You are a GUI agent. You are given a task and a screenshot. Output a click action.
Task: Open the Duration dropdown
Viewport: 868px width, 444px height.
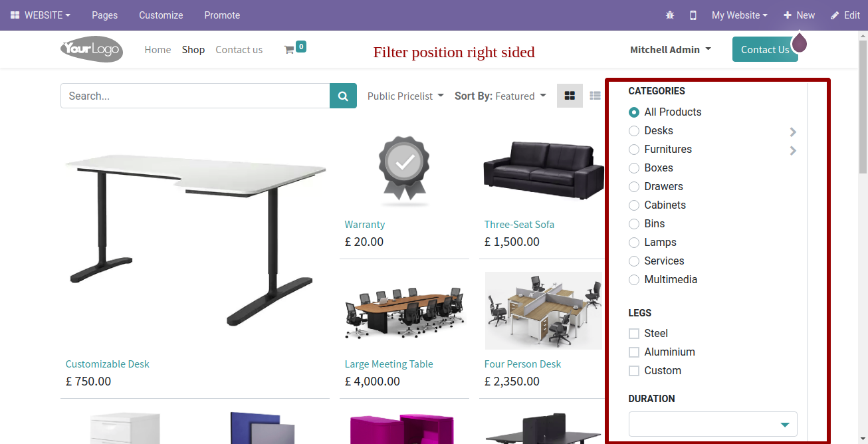[713, 424]
